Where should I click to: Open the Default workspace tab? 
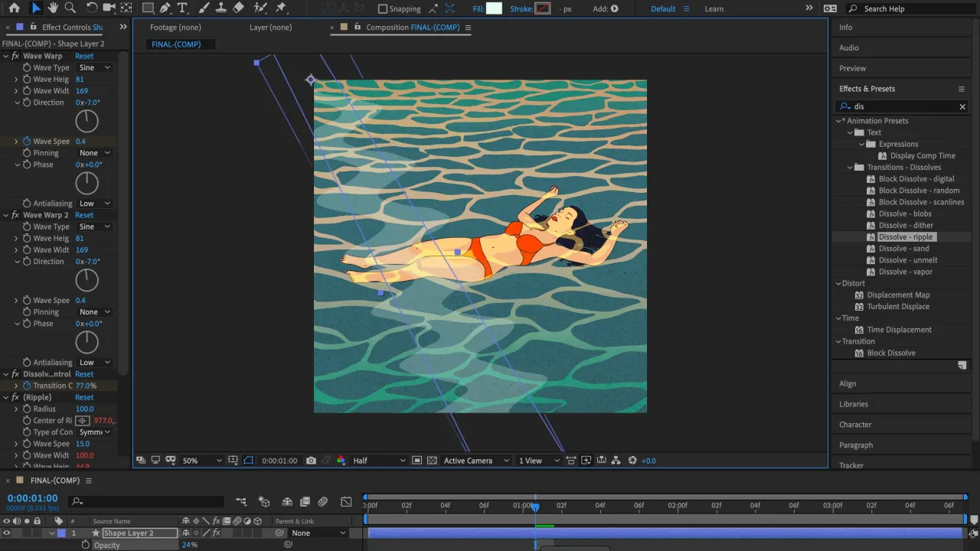click(663, 9)
